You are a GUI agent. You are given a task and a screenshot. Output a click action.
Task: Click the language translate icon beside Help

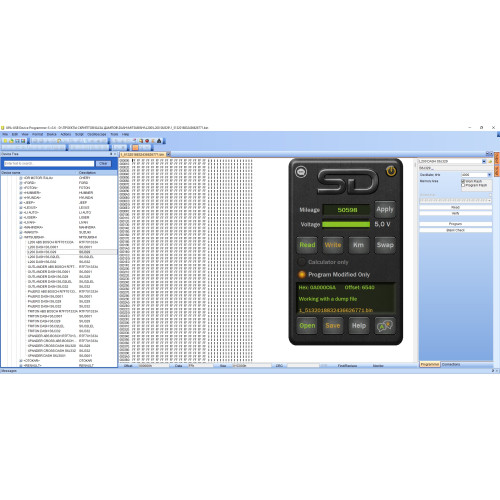click(x=385, y=326)
